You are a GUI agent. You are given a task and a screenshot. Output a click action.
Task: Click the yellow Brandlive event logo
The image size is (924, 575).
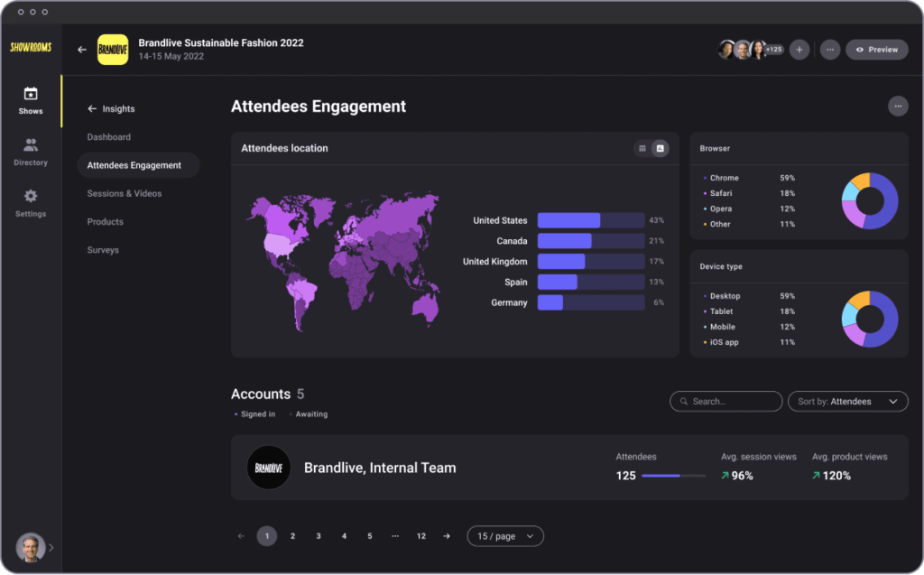coord(113,50)
